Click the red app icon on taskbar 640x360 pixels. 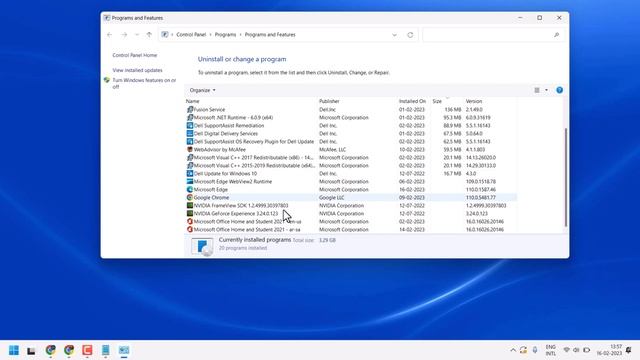click(x=87, y=350)
